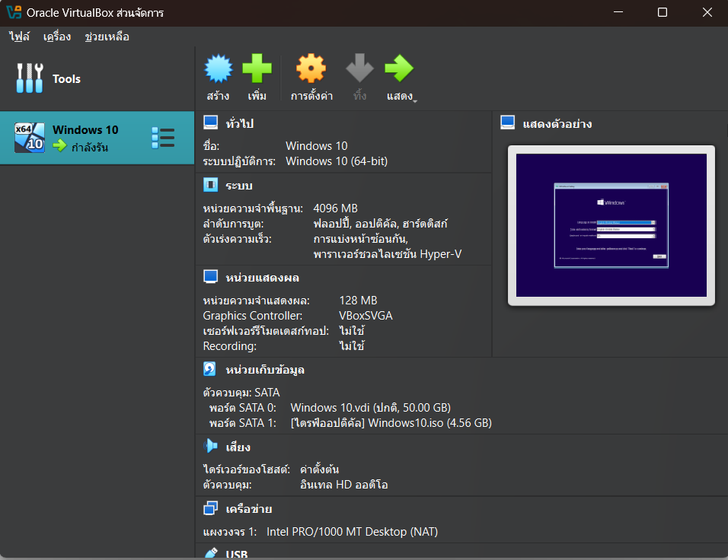Click the ทิ้ง (Discard) grey arrow icon
The image size is (728, 560).
360,68
